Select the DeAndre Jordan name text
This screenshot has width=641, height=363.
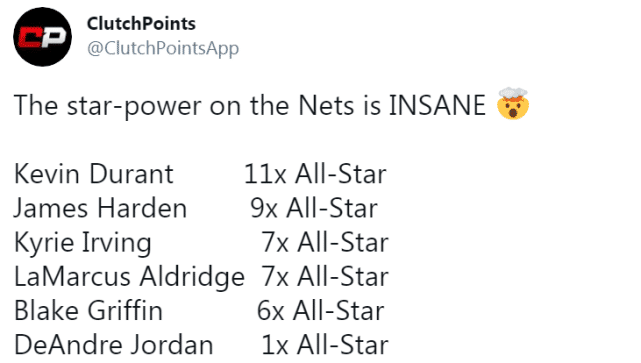point(114,345)
